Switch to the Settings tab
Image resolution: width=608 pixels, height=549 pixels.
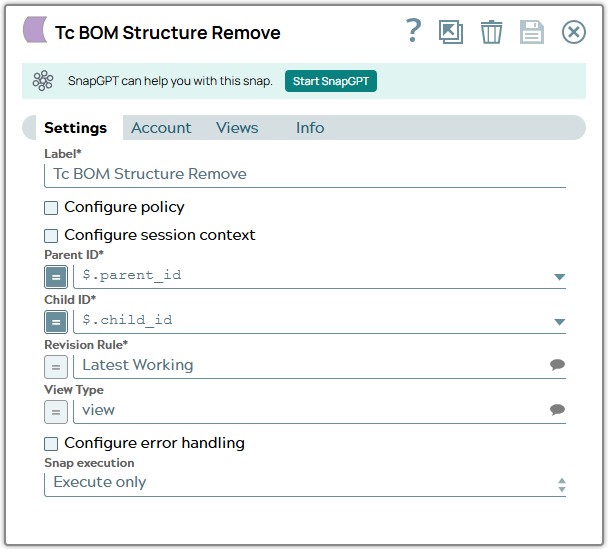click(x=75, y=128)
